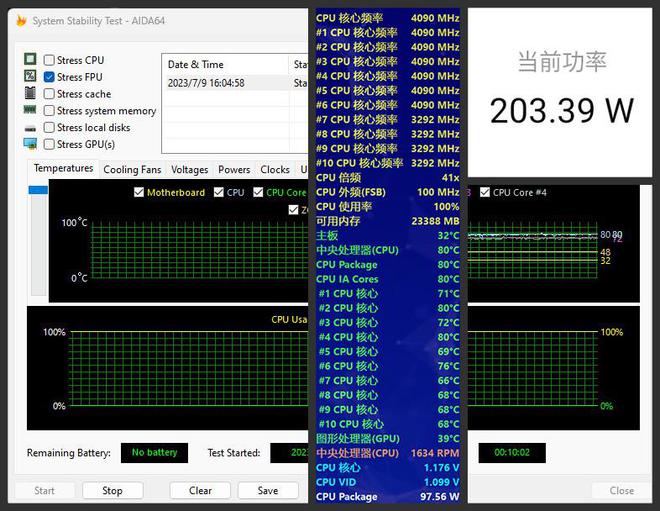Open the Powers tab
The width and height of the screenshot is (660, 511).
[234, 170]
